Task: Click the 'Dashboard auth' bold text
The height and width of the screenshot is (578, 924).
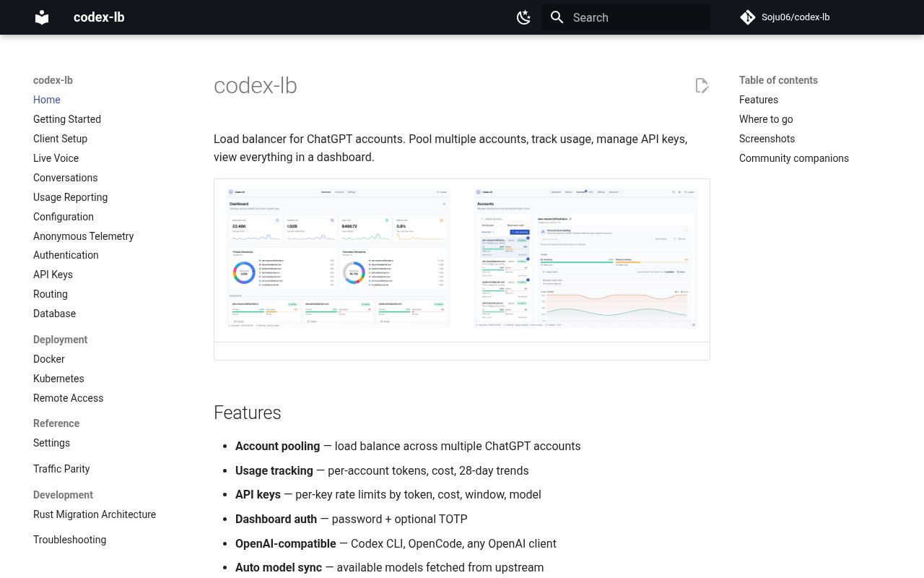Action: (276, 519)
